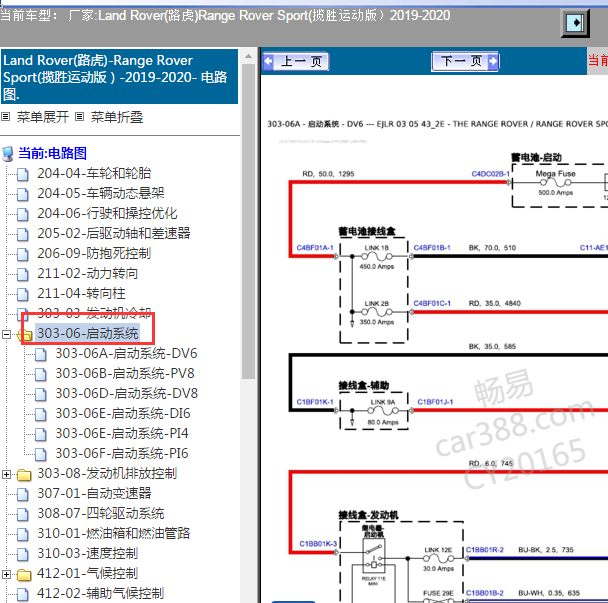Viewport: 608px width, 603px height.
Task: Click connector label C4BF01C-1 in diagram
Action: click(x=432, y=303)
